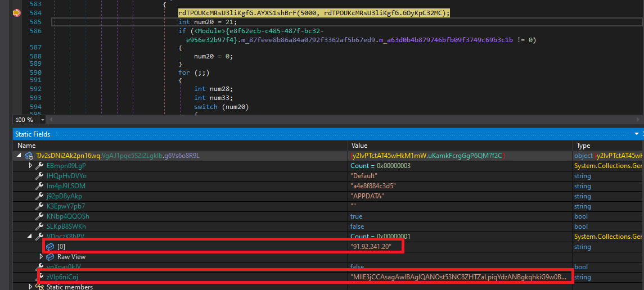Click the wrench icon beside KNbp4QQOSh
Screen dimensions: 644x290
click(x=39, y=216)
